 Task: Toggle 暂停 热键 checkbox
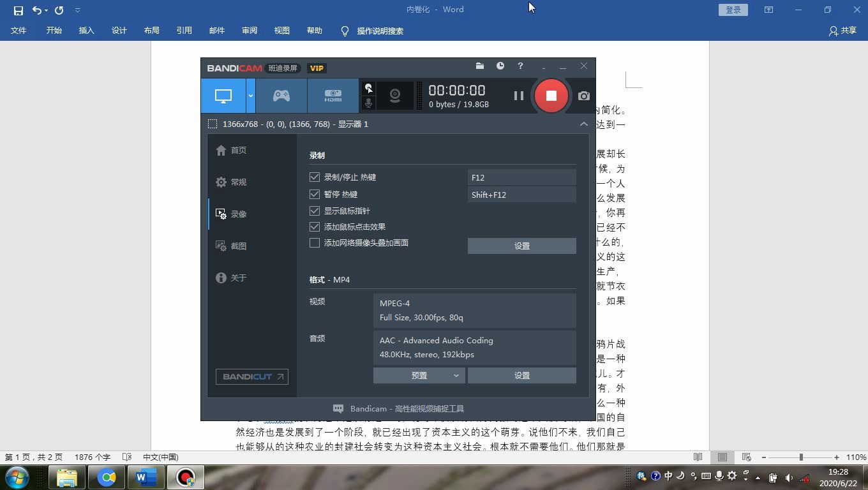(314, 194)
